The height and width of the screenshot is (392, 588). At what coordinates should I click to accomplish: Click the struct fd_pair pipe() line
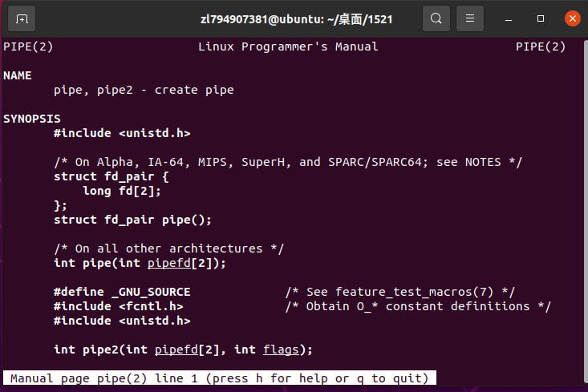[x=132, y=220]
